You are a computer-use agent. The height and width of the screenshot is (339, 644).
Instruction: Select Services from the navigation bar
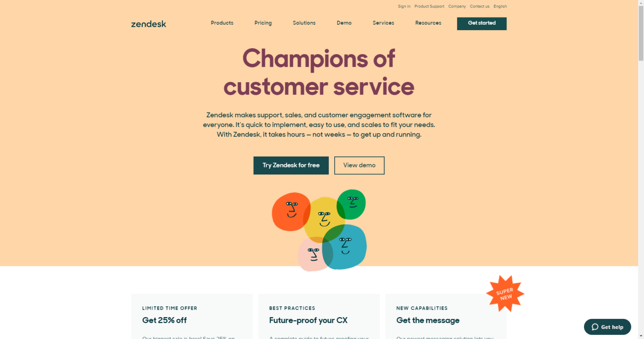pos(383,23)
